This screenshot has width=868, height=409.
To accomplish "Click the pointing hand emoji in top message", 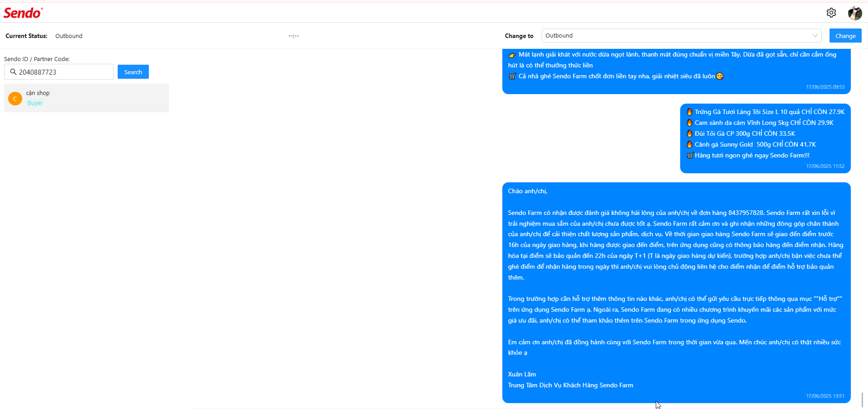I will (512, 55).
